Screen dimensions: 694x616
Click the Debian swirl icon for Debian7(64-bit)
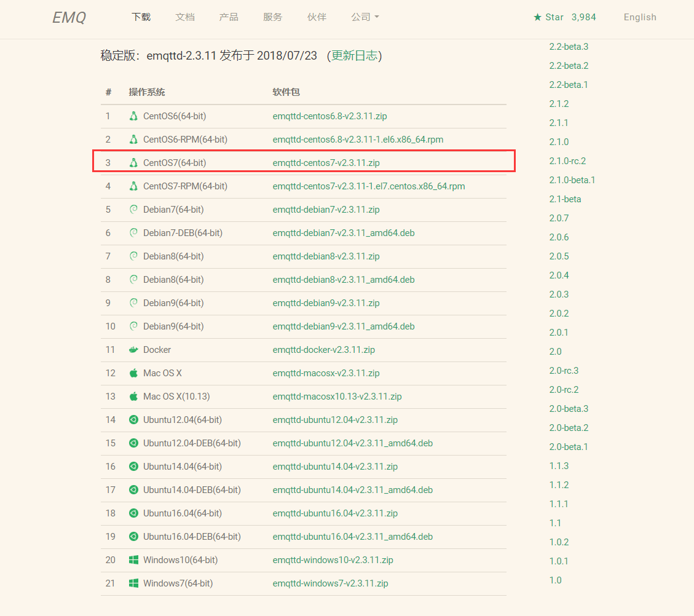click(133, 209)
